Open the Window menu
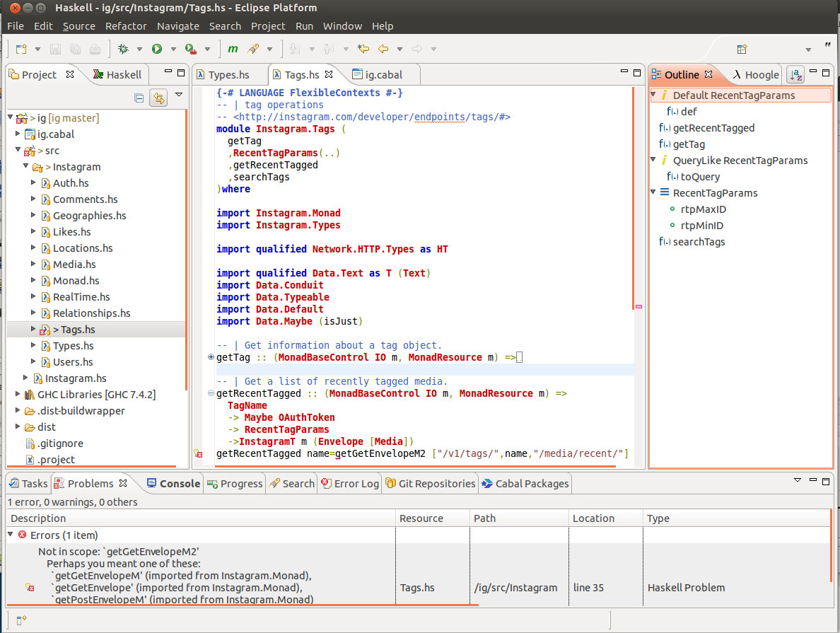The image size is (840, 633). [342, 25]
